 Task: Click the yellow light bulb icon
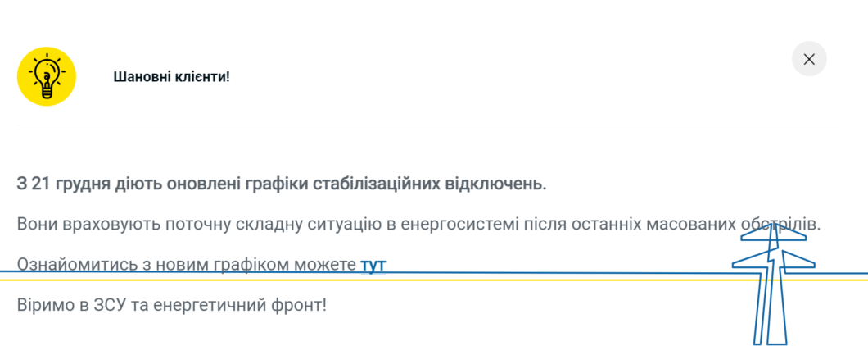coord(47,76)
